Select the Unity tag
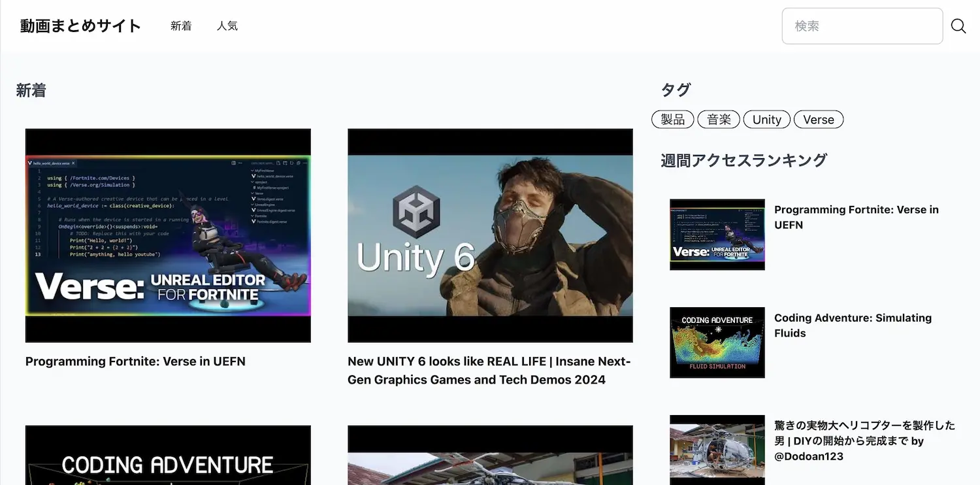Image resolution: width=980 pixels, height=485 pixels. click(767, 120)
